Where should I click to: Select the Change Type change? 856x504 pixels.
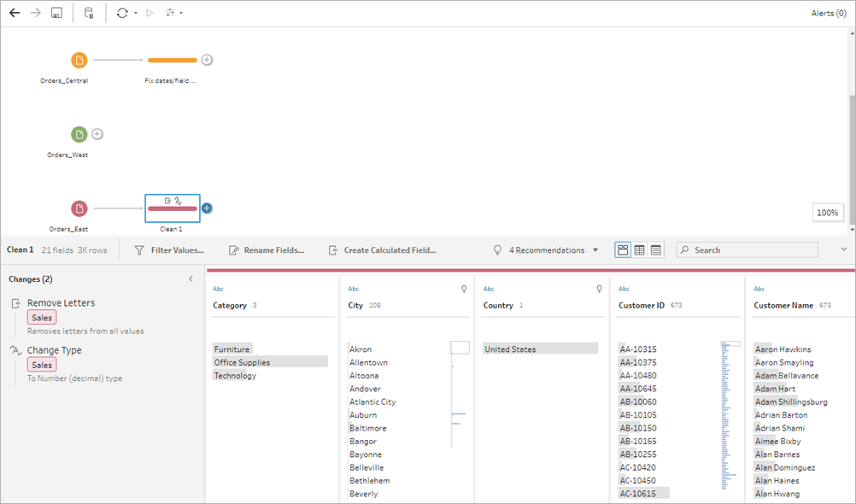54,350
